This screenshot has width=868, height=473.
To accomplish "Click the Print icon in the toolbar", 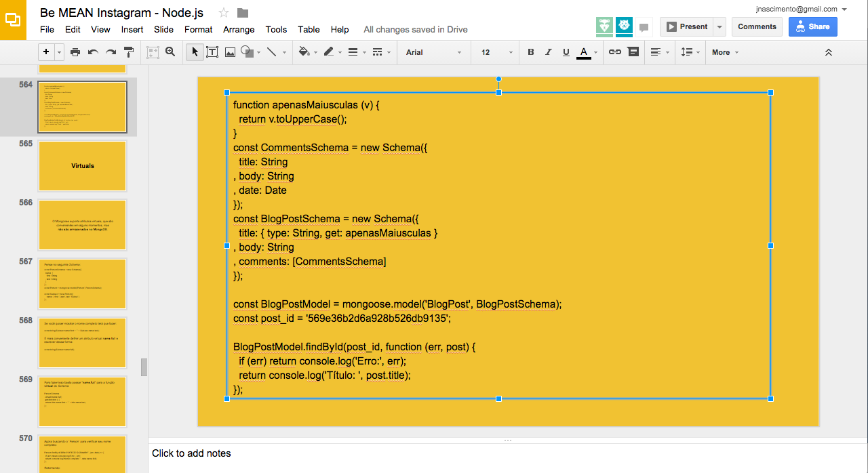I will coord(75,52).
